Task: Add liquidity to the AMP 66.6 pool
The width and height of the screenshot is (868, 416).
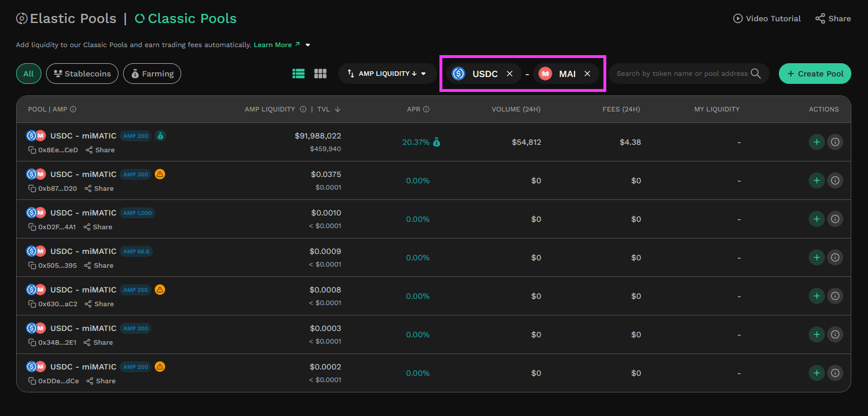Action: pos(816,257)
